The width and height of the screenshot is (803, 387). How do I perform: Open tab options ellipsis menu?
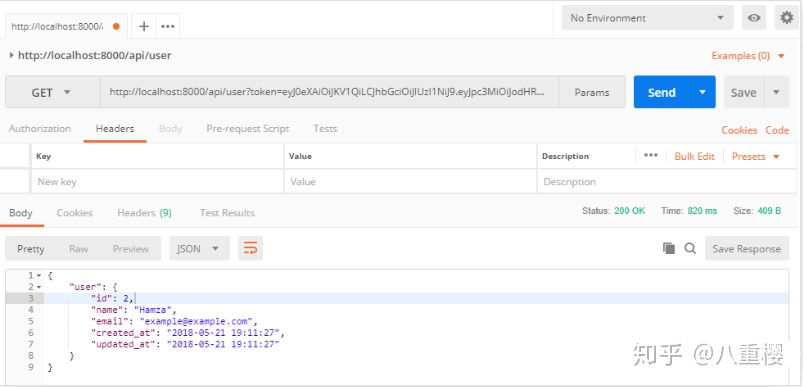pyautogui.click(x=168, y=27)
